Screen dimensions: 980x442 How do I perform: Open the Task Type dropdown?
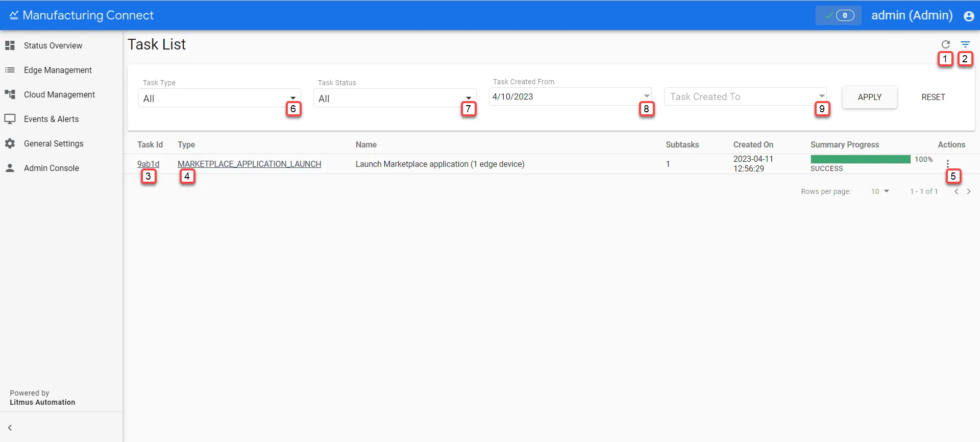pos(219,98)
